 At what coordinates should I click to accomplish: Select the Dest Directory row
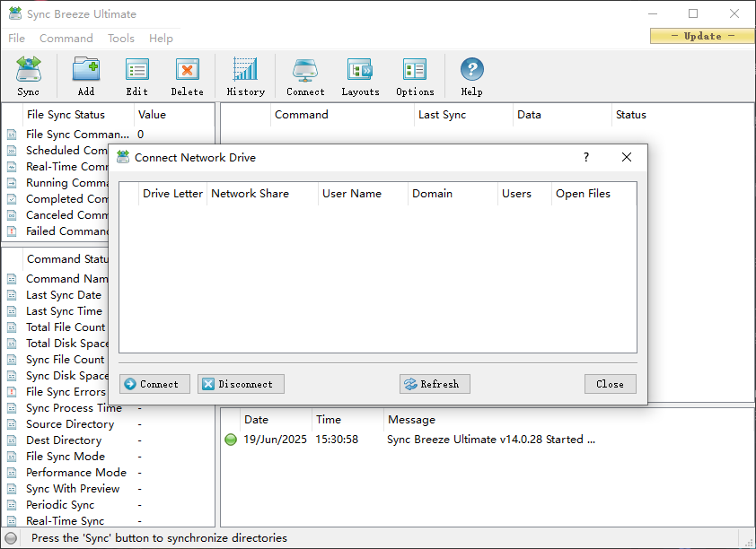[x=109, y=440]
